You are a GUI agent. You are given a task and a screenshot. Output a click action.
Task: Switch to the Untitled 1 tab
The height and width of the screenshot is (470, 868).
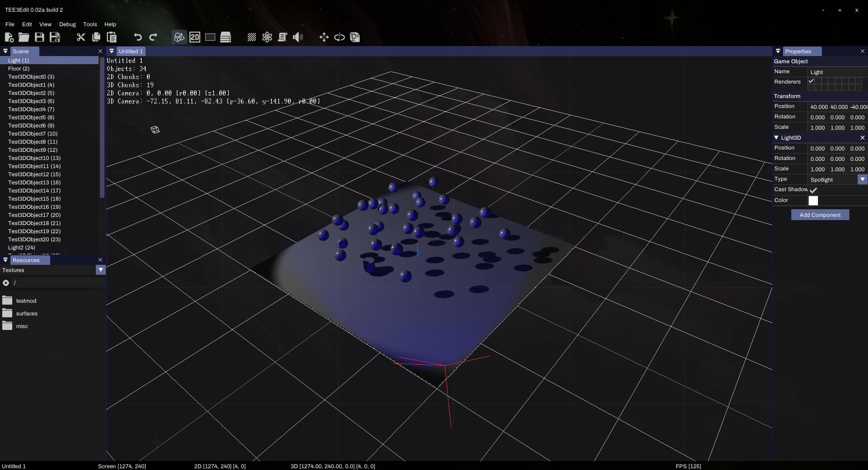(x=131, y=51)
